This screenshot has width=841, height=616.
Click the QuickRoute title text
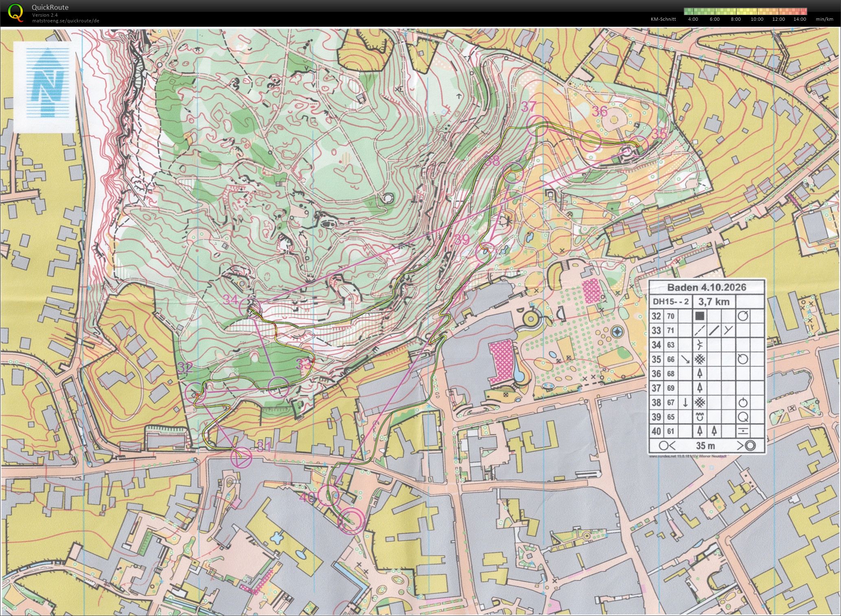50,7
